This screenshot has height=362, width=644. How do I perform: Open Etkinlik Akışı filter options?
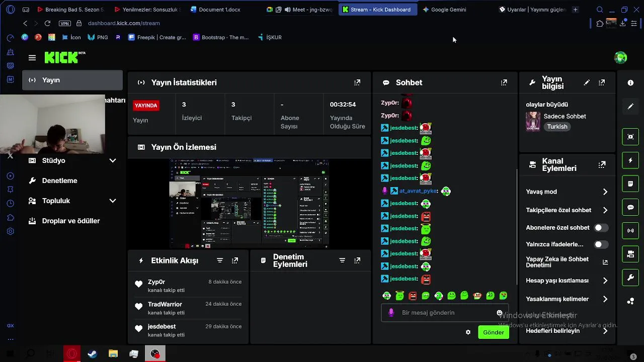[220, 260]
